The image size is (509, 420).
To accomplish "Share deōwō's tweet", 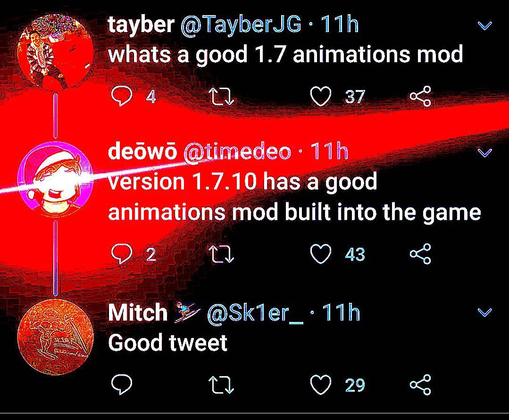I will [420, 254].
